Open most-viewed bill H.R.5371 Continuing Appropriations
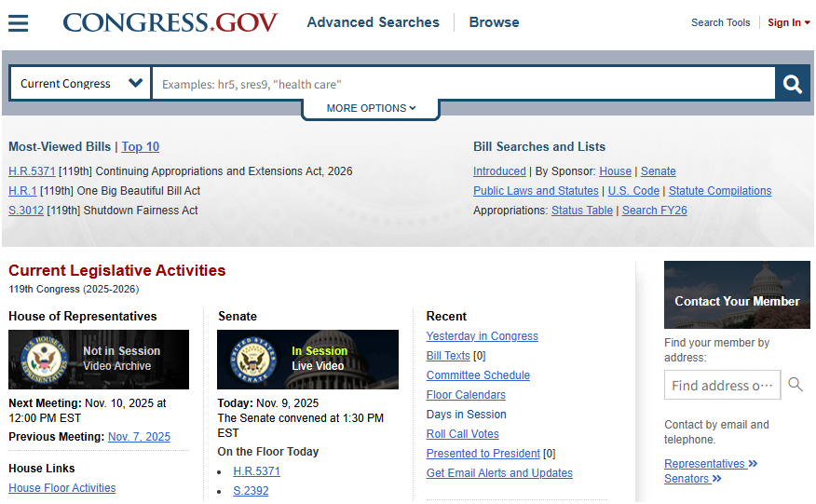816x504 pixels. [x=32, y=171]
